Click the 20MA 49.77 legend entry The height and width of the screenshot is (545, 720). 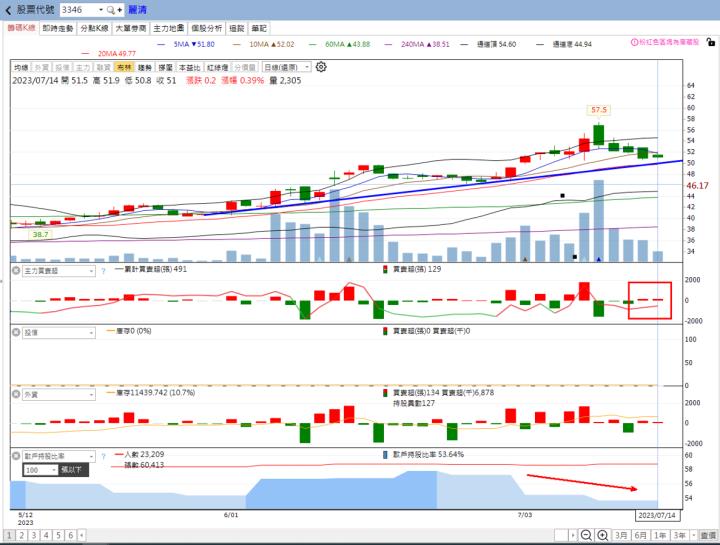[x=108, y=53]
